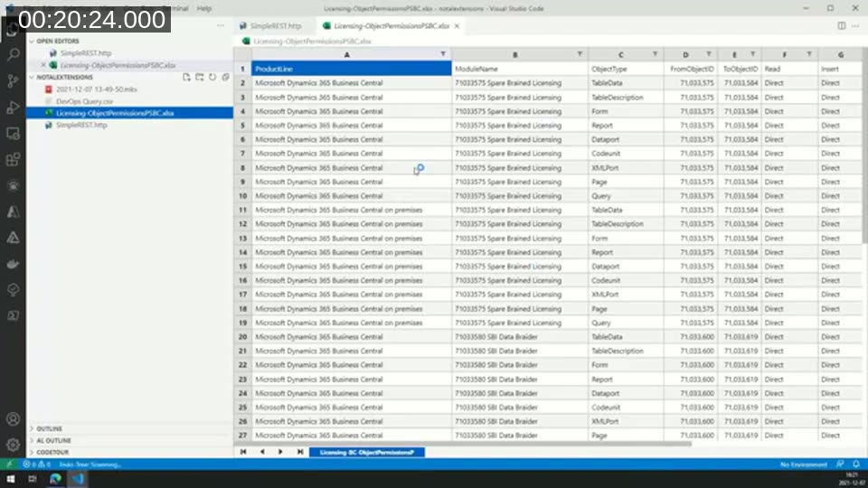Select Licensing-ObjectPermissionsPSBC.xlsx in NOTALEXTENSIONS folder

[115, 113]
